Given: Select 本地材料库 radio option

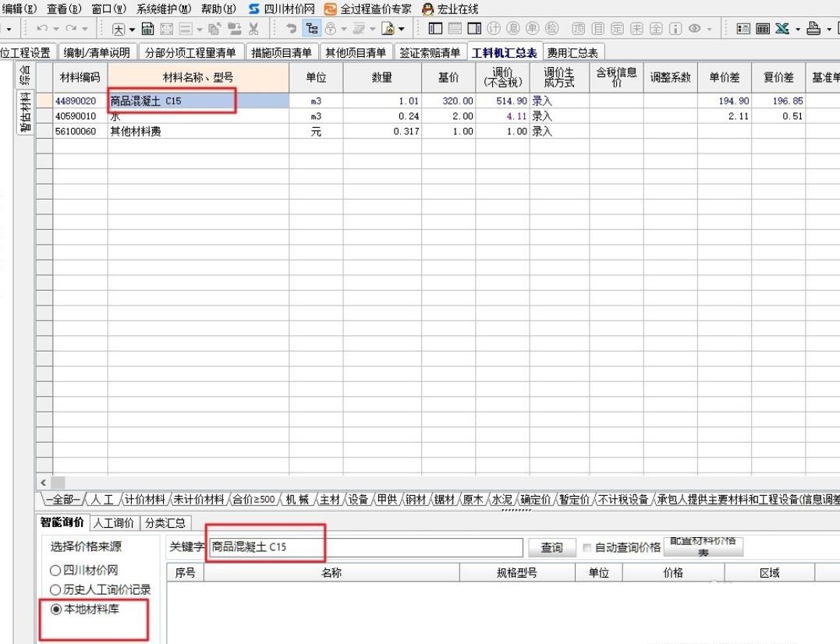Looking at the screenshot, I should click(x=55, y=609).
